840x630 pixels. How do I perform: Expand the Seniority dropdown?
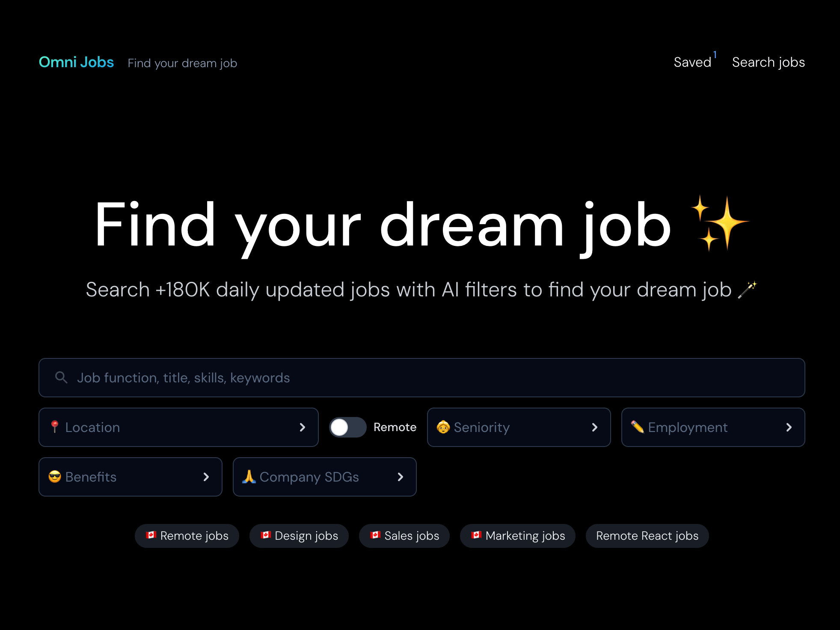[x=519, y=427]
